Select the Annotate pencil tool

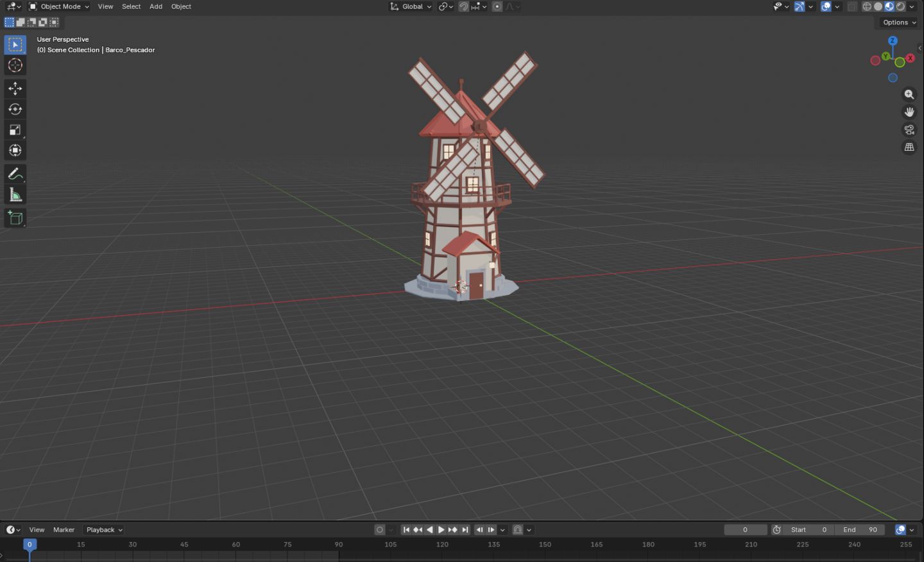(x=15, y=174)
